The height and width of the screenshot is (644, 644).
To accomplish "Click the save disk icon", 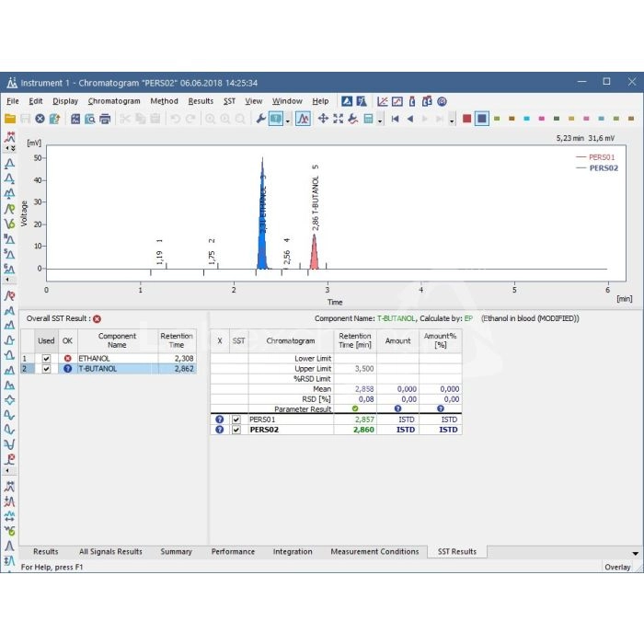I will (x=25, y=119).
